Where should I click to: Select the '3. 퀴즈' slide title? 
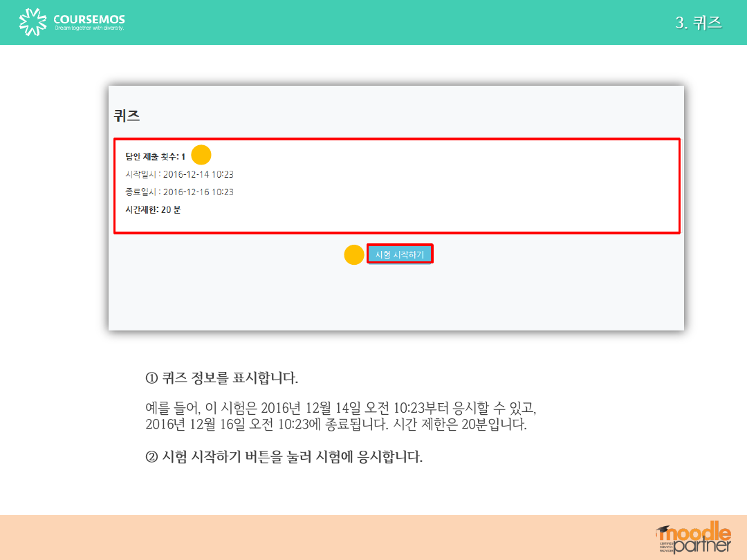[698, 23]
